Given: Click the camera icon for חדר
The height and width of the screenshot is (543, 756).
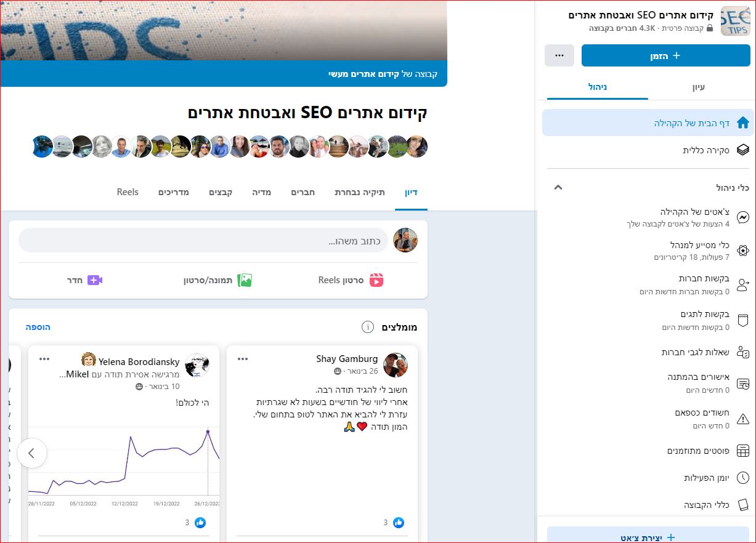Looking at the screenshot, I should click(x=94, y=280).
